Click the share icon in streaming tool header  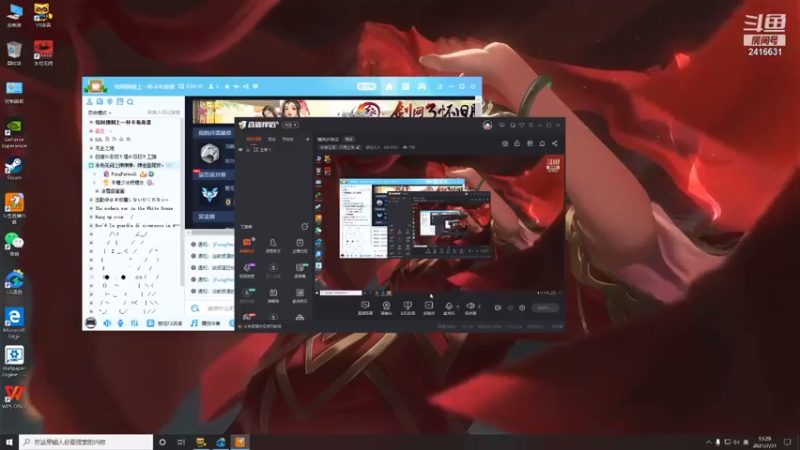[555, 143]
